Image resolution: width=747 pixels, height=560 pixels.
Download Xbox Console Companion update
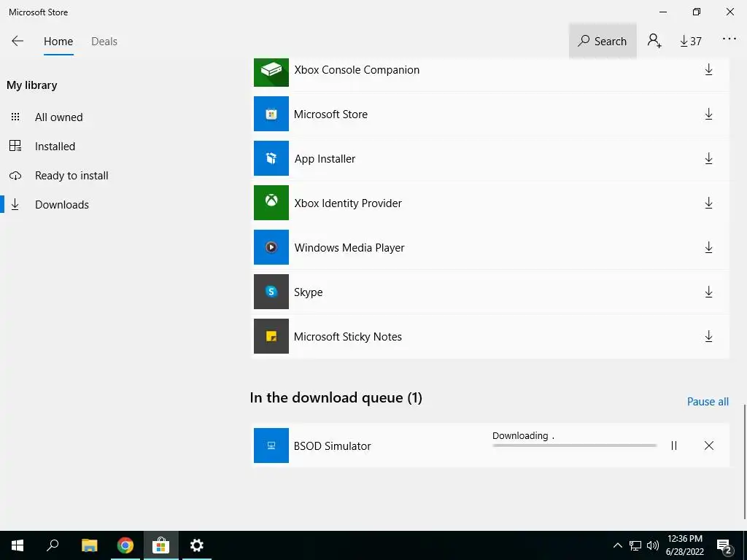[708, 69]
